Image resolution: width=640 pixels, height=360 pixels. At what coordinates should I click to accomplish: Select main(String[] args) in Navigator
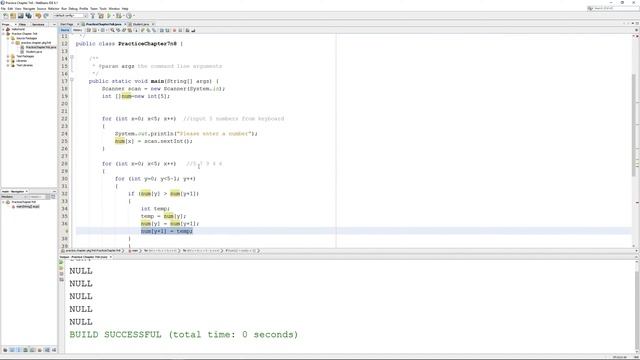(28, 207)
